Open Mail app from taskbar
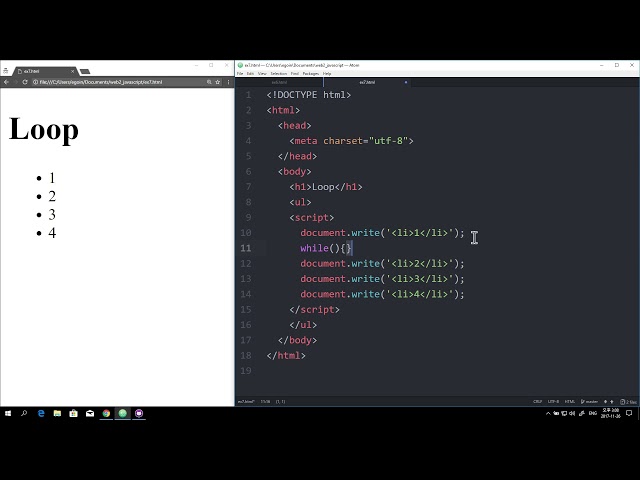640x480 pixels. 90,413
